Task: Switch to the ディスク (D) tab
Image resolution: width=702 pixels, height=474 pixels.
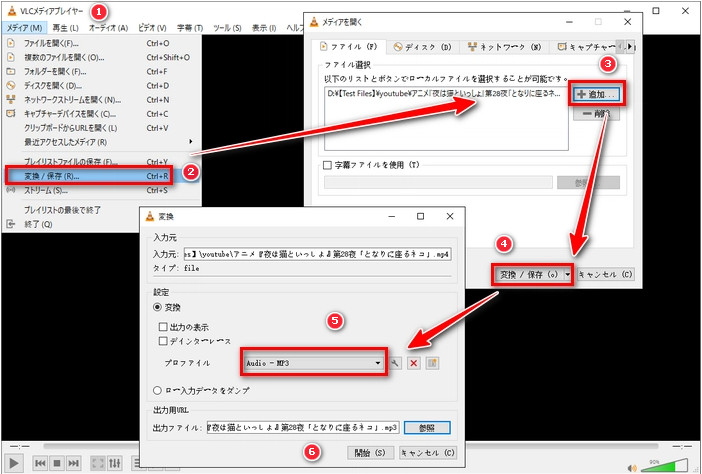Action: (x=423, y=47)
